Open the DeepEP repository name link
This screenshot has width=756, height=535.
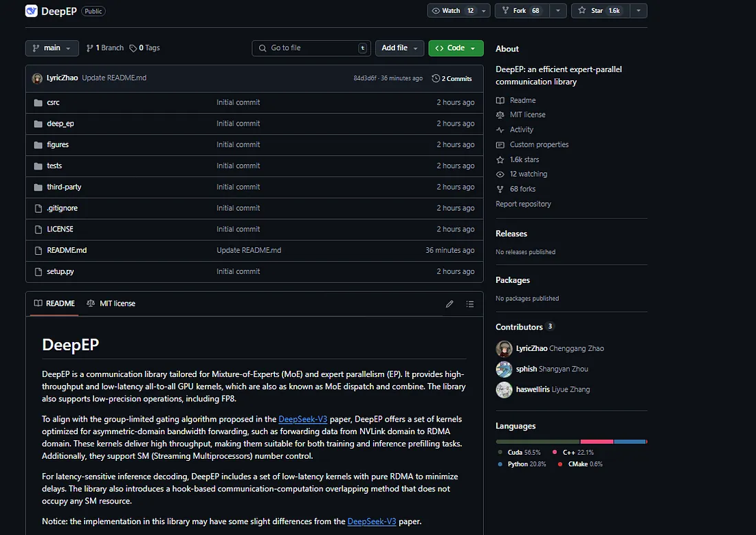pos(59,12)
